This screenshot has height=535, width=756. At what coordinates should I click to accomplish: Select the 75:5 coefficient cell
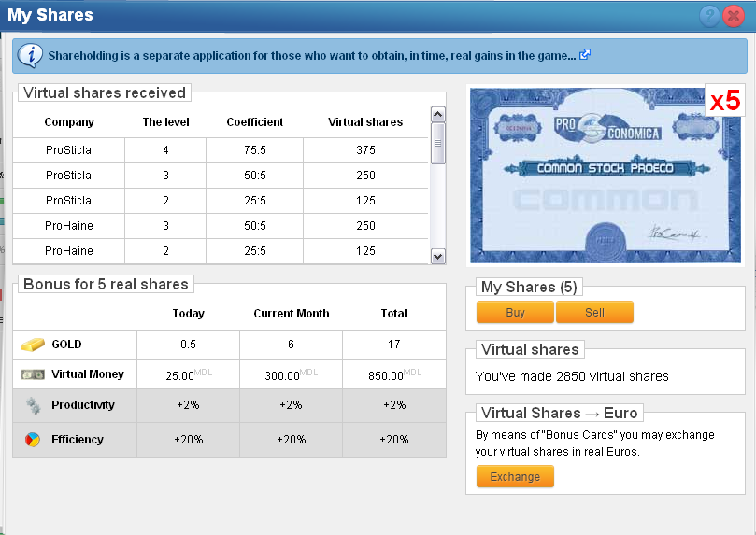(x=254, y=150)
